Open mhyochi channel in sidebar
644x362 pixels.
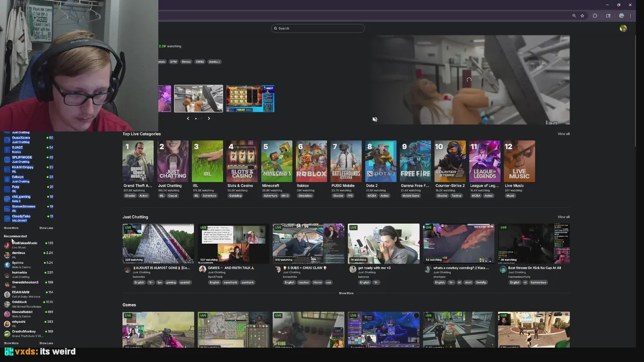(29, 323)
